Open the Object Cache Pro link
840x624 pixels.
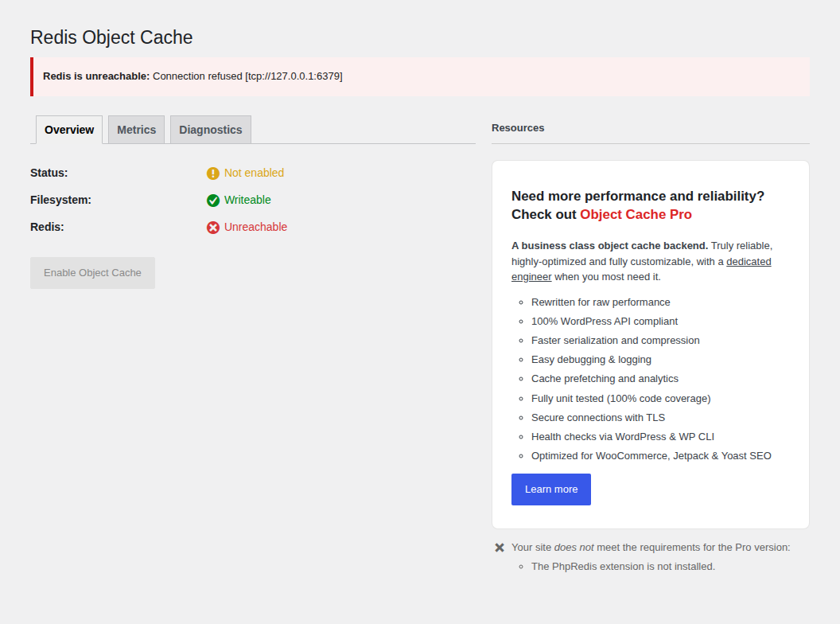click(636, 214)
